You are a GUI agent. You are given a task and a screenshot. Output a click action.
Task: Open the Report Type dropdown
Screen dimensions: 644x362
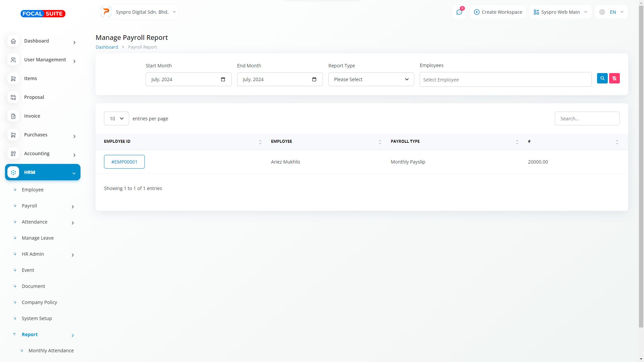371,79
